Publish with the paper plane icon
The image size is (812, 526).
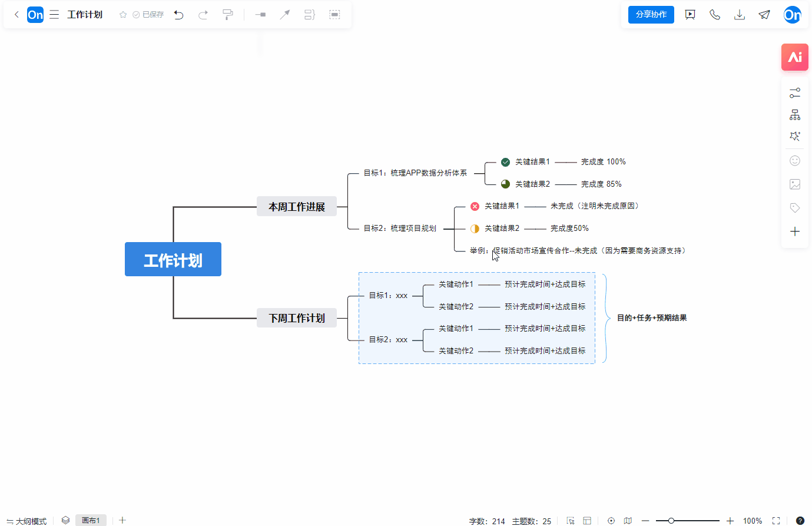pyautogui.click(x=764, y=15)
